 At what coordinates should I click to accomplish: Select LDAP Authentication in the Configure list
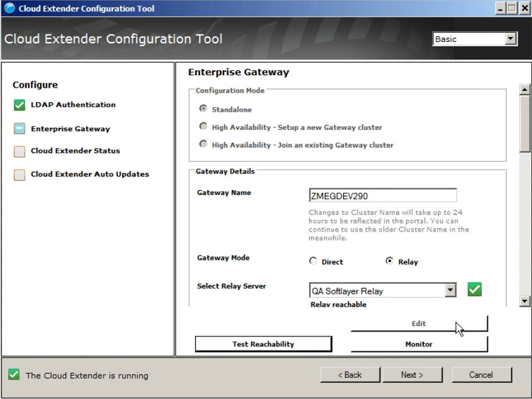tap(73, 104)
